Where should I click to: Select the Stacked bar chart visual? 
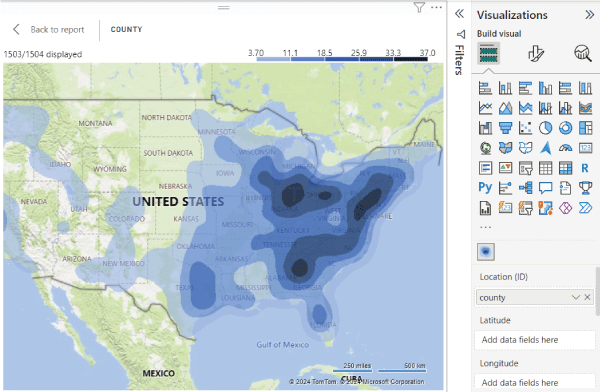coord(485,88)
